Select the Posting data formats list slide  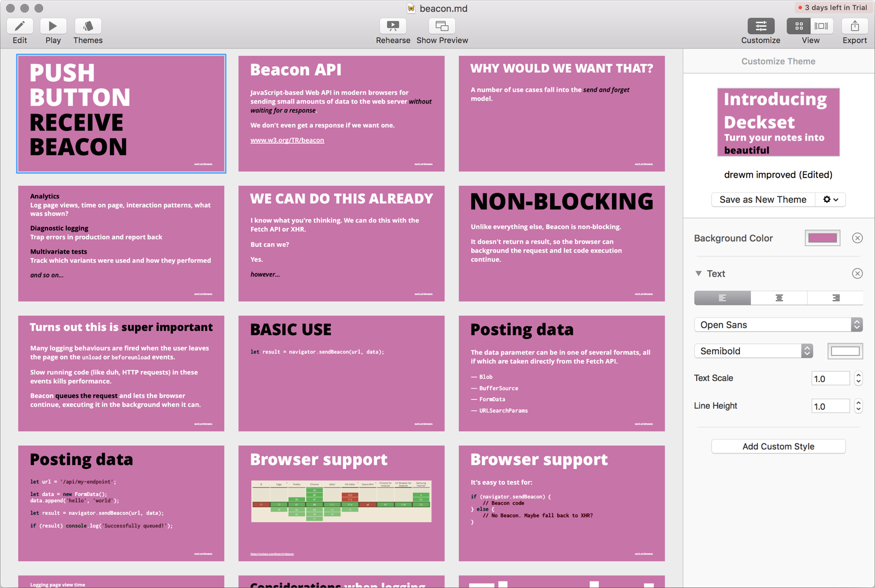(x=562, y=373)
